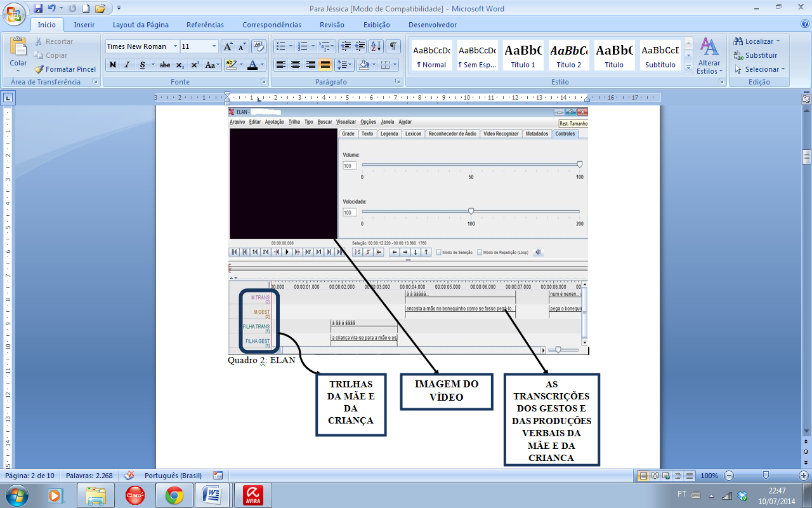Screen dimensions: 812x508
Task: Save the document from the Quick Access Toolbar
Action: point(38,8)
